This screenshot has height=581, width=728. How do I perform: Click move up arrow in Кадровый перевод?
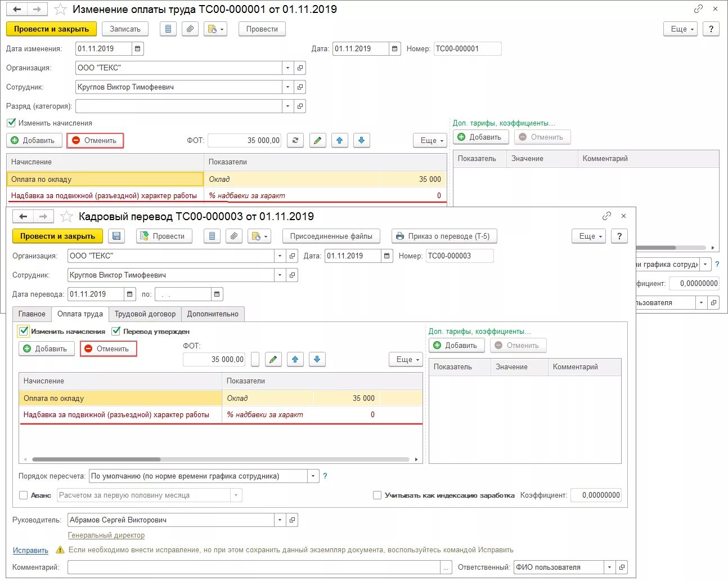tap(295, 359)
